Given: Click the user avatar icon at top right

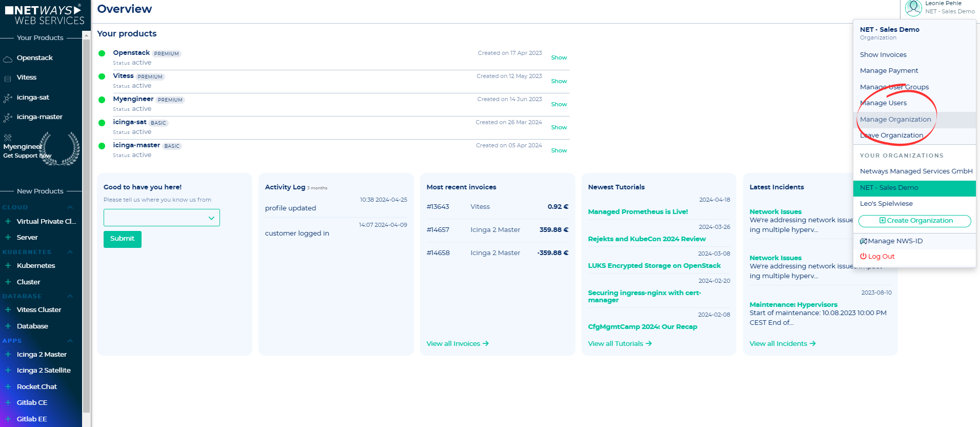Looking at the screenshot, I should pos(913,8).
